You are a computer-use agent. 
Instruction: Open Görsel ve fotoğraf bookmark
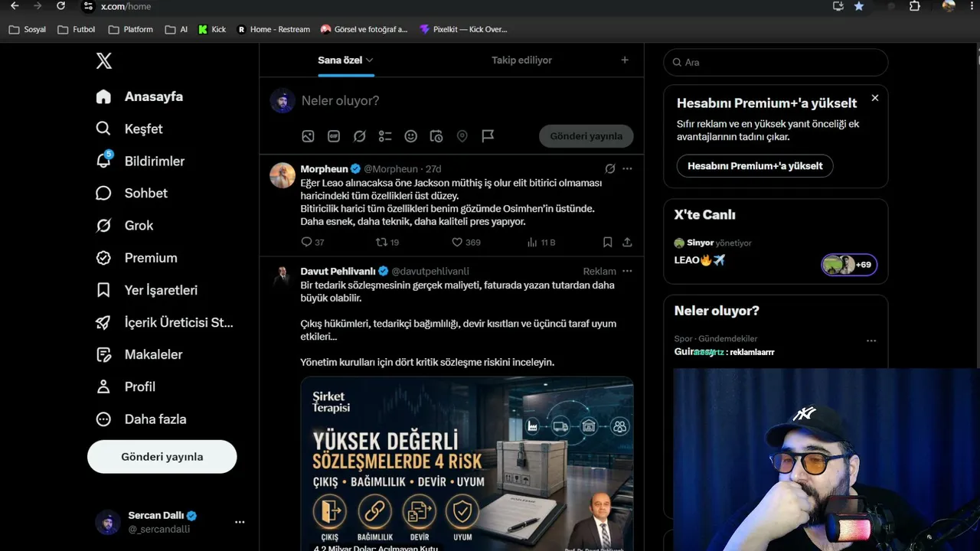tap(364, 29)
